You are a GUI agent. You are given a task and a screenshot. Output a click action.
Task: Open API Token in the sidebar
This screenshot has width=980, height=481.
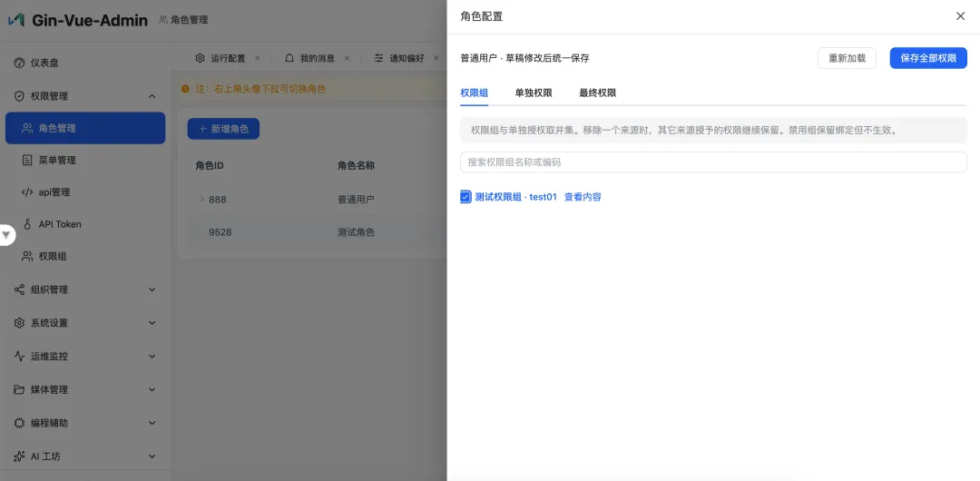pyautogui.click(x=85, y=224)
